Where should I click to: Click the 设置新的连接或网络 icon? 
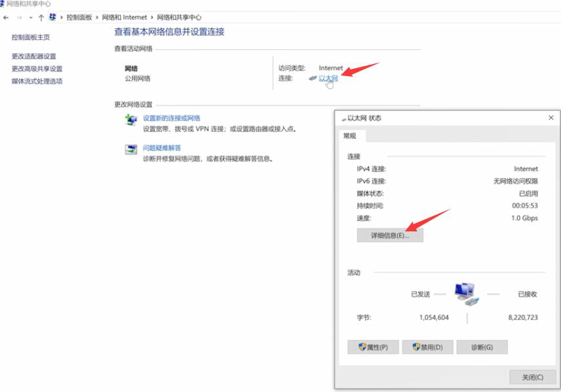coord(131,120)
